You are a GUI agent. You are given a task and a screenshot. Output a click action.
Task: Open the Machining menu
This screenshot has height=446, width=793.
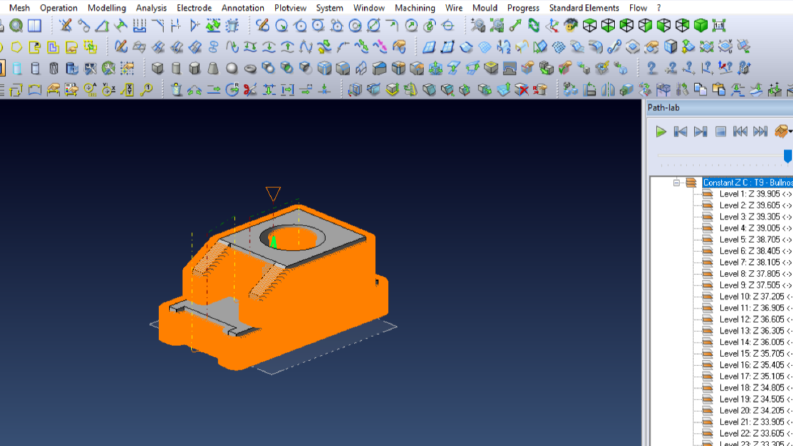click(x=415, y=8)
